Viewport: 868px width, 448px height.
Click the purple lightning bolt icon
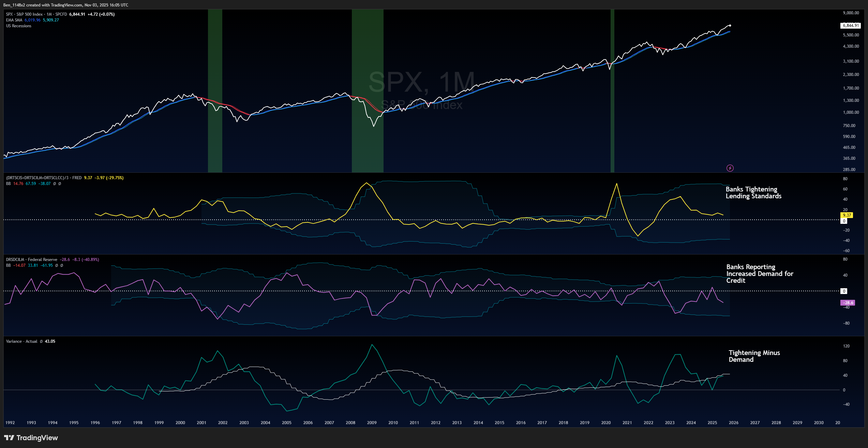tap(730, 168)
